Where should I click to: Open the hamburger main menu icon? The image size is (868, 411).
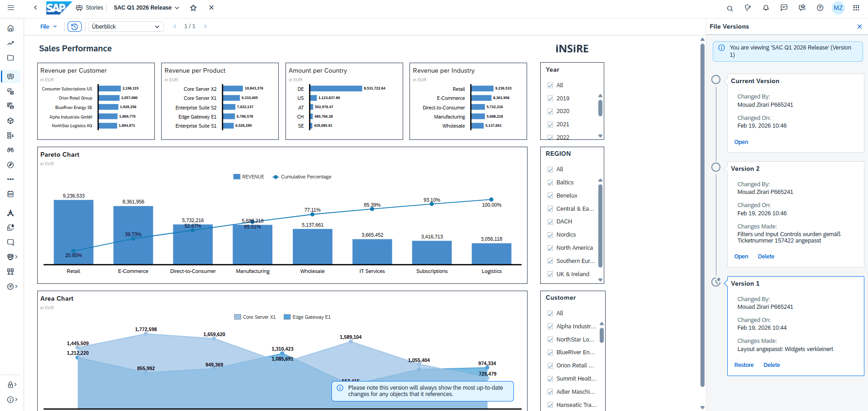11,8
